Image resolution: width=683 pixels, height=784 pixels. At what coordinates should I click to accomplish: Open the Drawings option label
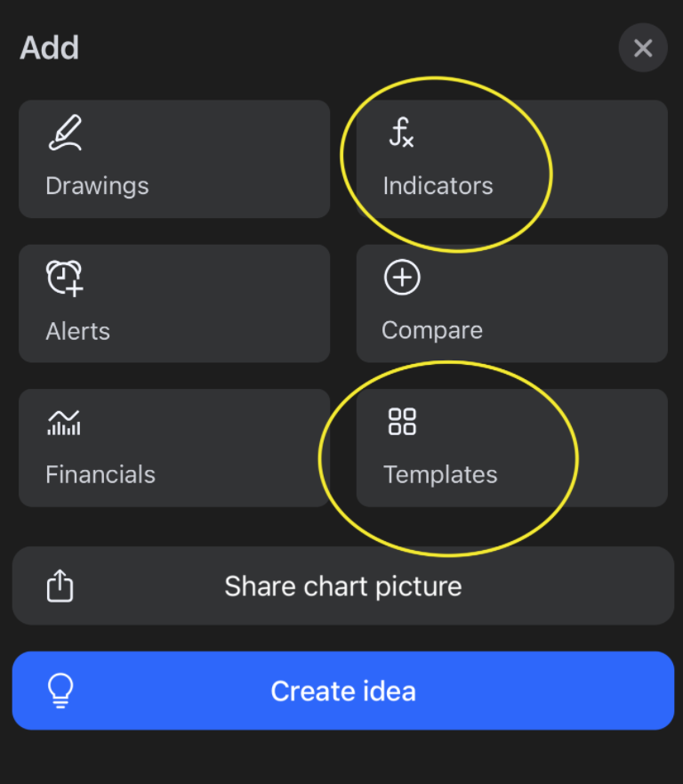point(97,186)
